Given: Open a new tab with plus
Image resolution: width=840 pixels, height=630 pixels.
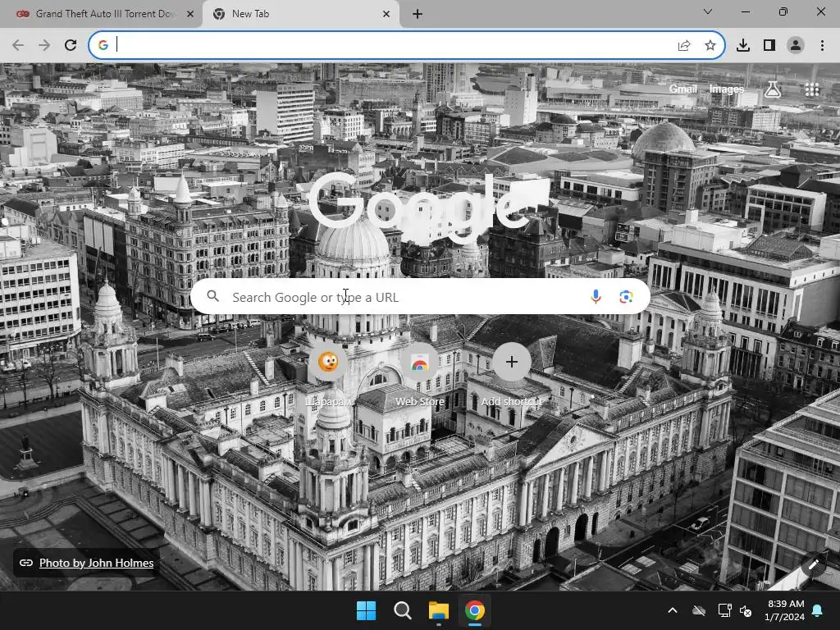Looking at the screenshot, I should pyautogui.click(x=418, y=14).
